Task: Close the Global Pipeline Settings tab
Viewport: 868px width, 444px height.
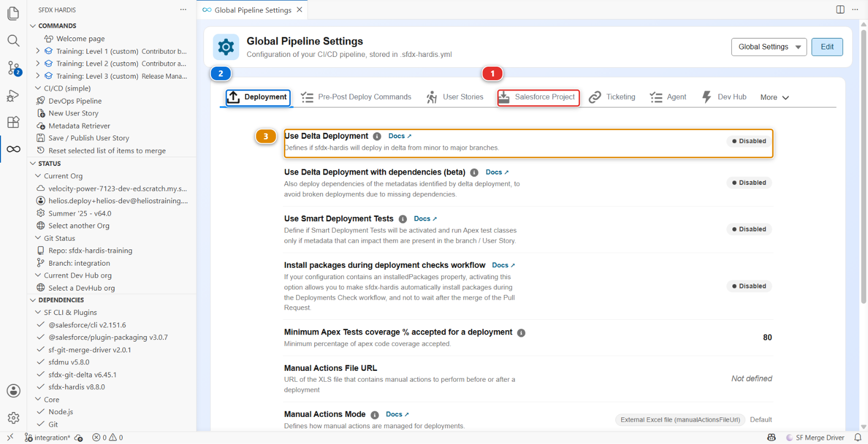Action: (x=299, y=10)
